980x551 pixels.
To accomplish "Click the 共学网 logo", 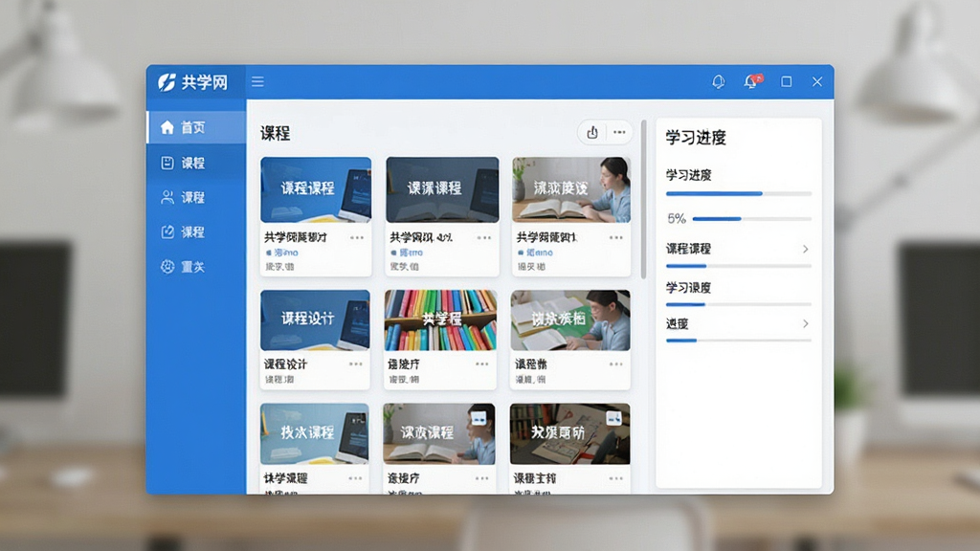I will coord(192,82).
